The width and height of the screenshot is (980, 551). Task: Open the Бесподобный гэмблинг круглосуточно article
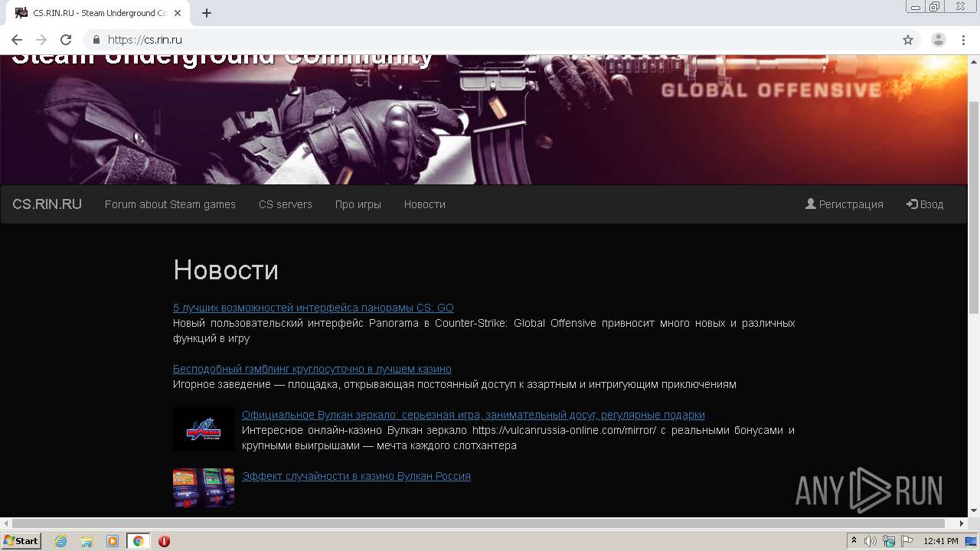click(x=312, y=369)
